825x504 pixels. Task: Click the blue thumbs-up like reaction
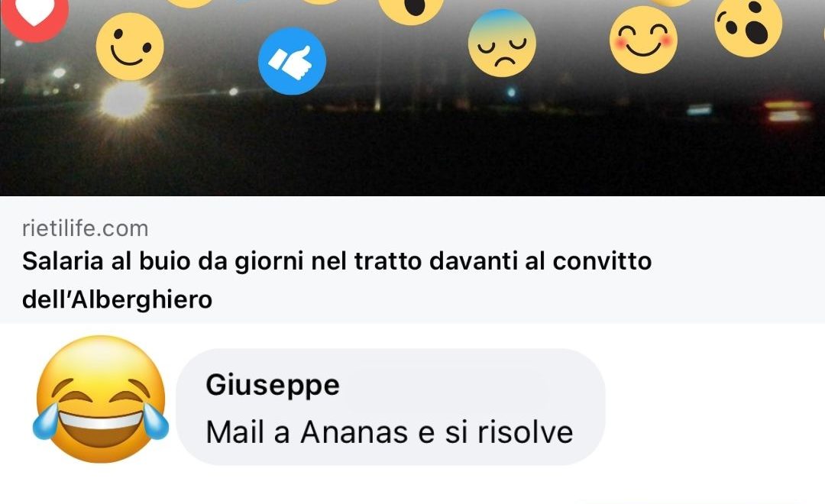[x=292, y=61]
